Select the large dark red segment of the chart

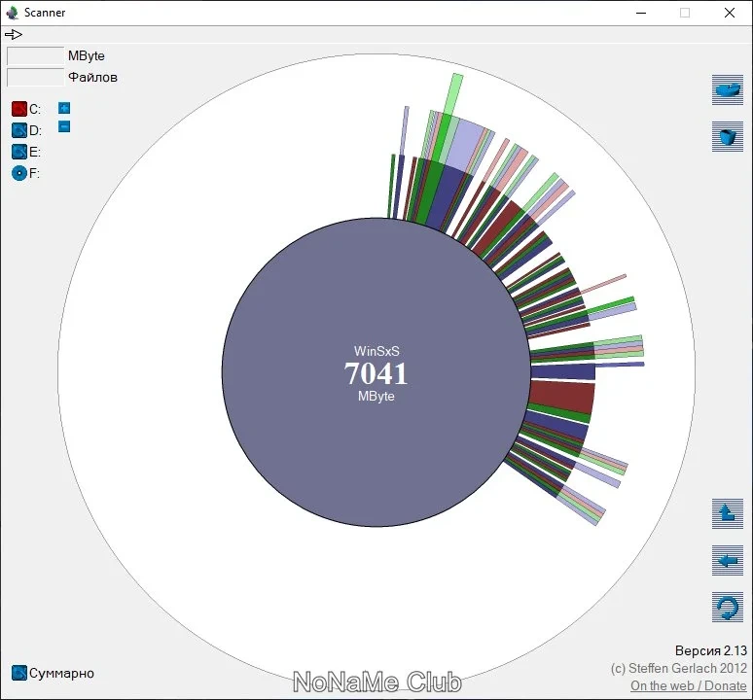click(x=562, y=397)
